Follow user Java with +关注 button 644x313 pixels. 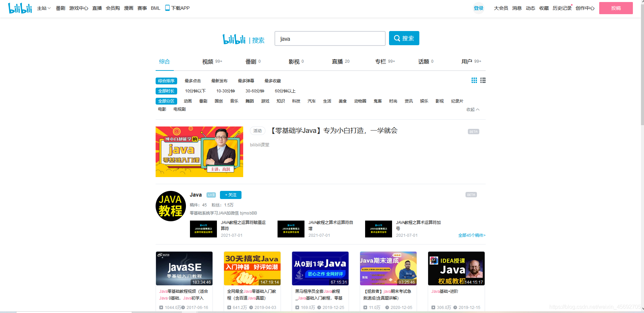(x=231, y=195)
